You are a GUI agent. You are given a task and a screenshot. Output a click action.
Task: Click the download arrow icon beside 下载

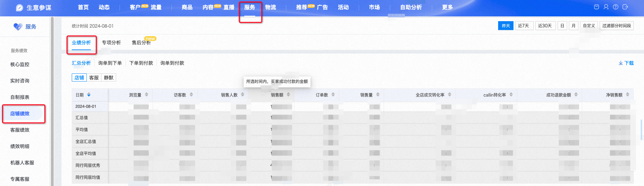(x=620, y=63)
